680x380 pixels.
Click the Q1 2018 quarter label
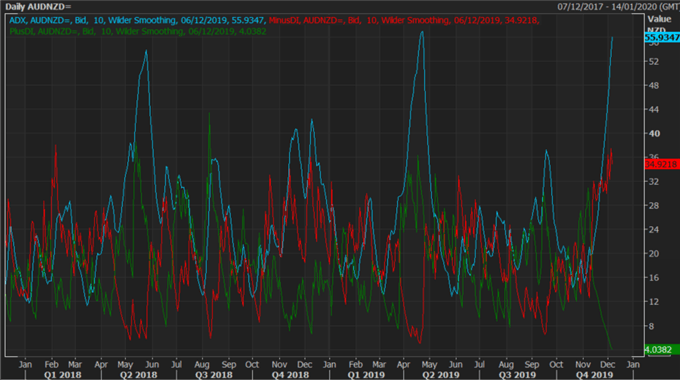point(62,375)
